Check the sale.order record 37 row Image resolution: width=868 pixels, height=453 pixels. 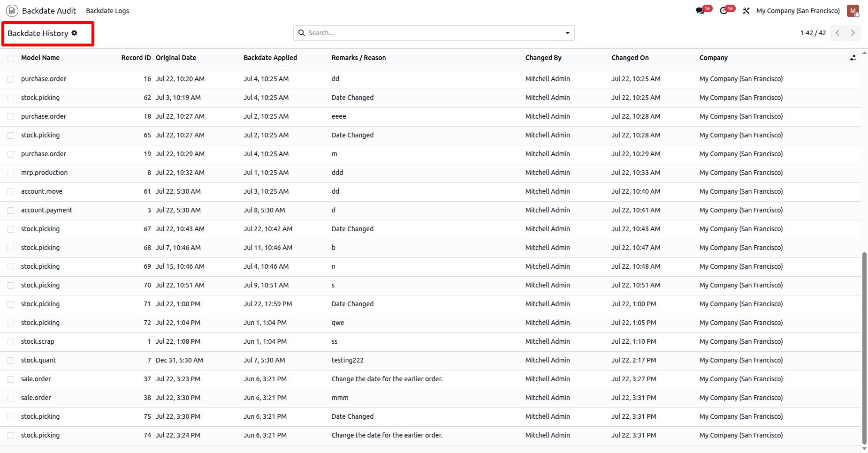(x=11, y=379)
